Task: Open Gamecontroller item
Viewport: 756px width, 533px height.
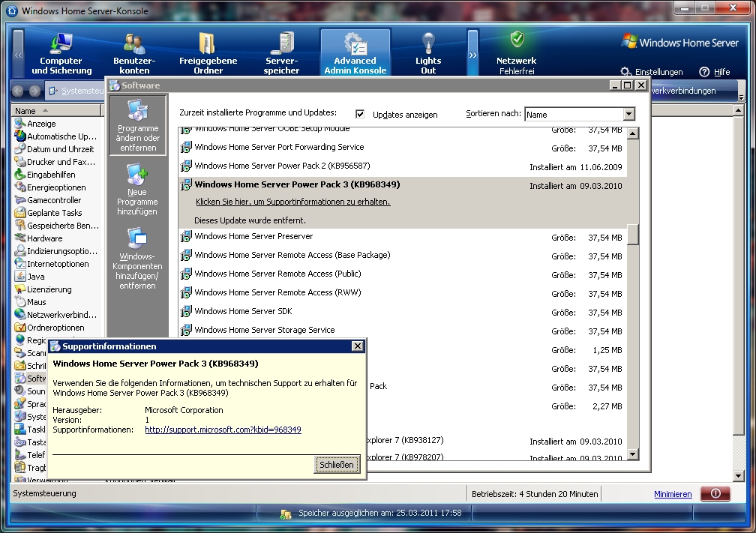Action: coord(48,200)
